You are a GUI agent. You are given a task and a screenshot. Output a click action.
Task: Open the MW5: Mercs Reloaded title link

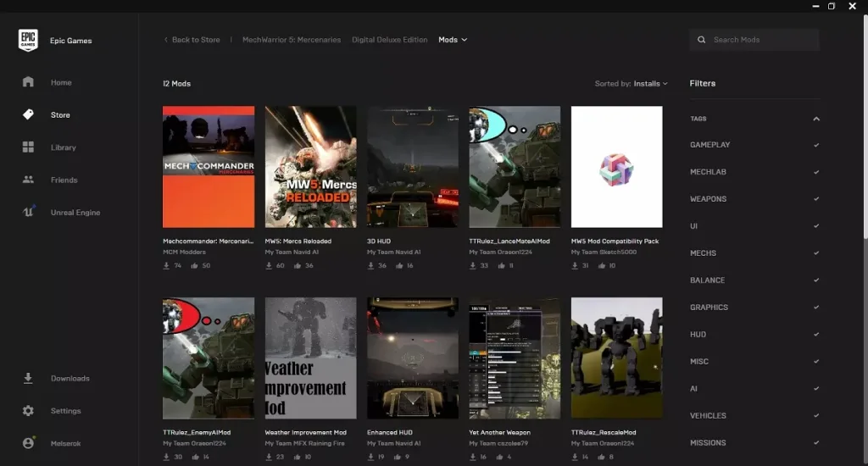(x=298, y=241)
